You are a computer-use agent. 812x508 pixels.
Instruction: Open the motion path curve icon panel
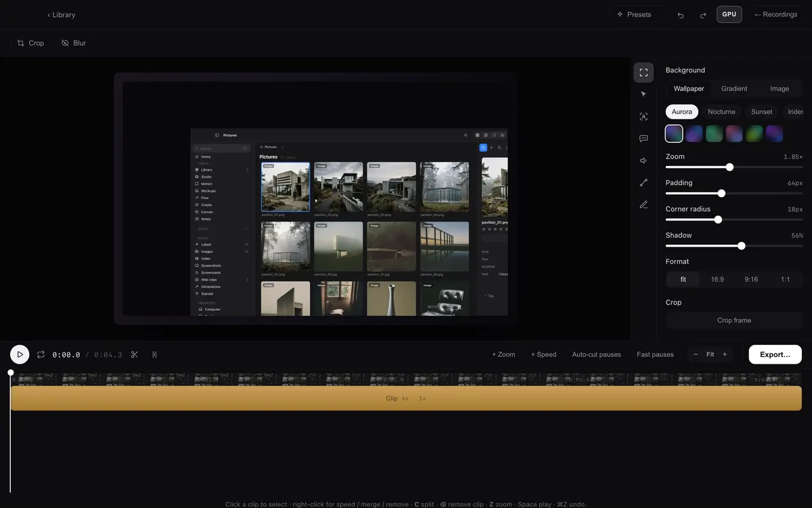[644, 182]
